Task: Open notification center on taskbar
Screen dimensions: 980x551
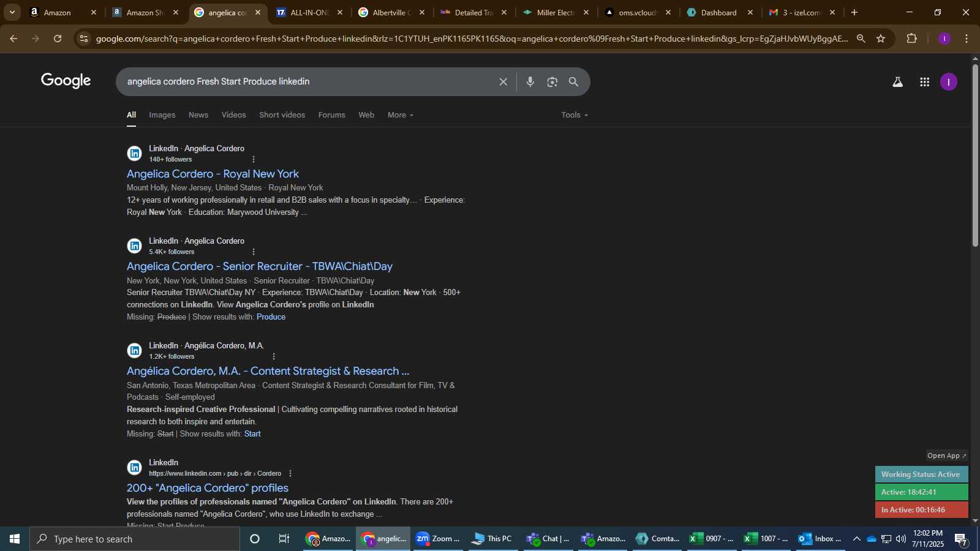Action: [960, 539]
